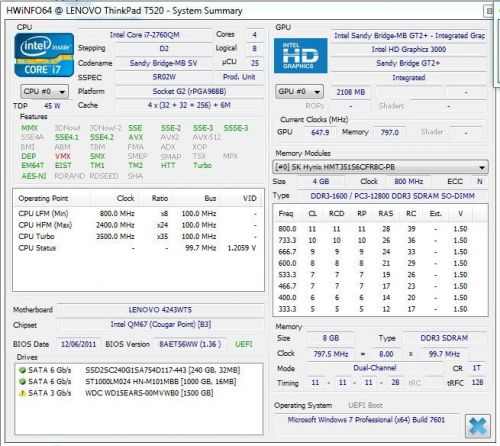Click the Operating Point column header
Screen dimensions: 500x446
point(52,198)
